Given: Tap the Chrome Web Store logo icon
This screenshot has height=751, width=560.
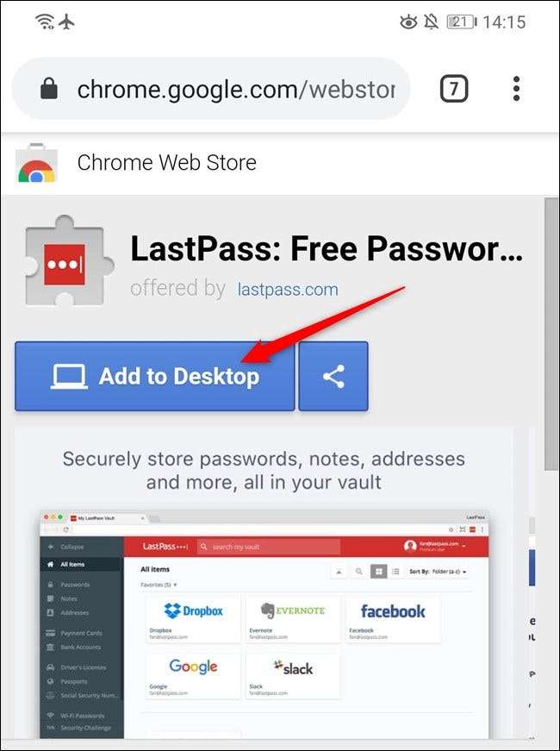Looking at the screenshot, I should click(36, 163).
